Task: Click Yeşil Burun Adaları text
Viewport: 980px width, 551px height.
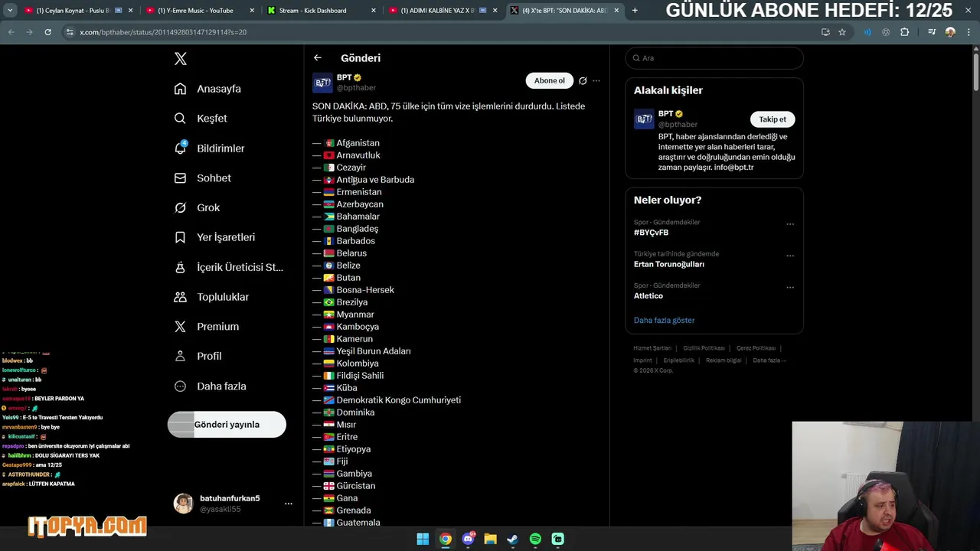Action: click(x=374, y=351)
